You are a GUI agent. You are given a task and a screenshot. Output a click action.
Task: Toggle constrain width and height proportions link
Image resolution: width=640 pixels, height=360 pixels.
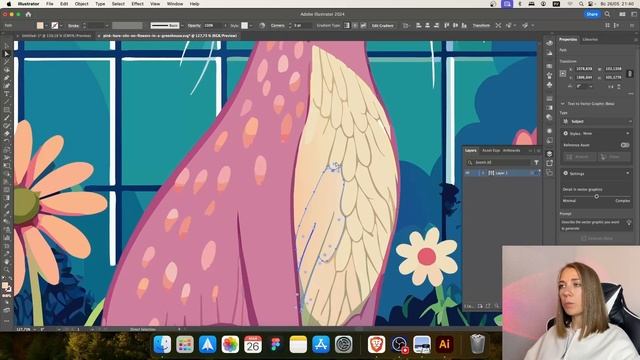pos(630,73)
